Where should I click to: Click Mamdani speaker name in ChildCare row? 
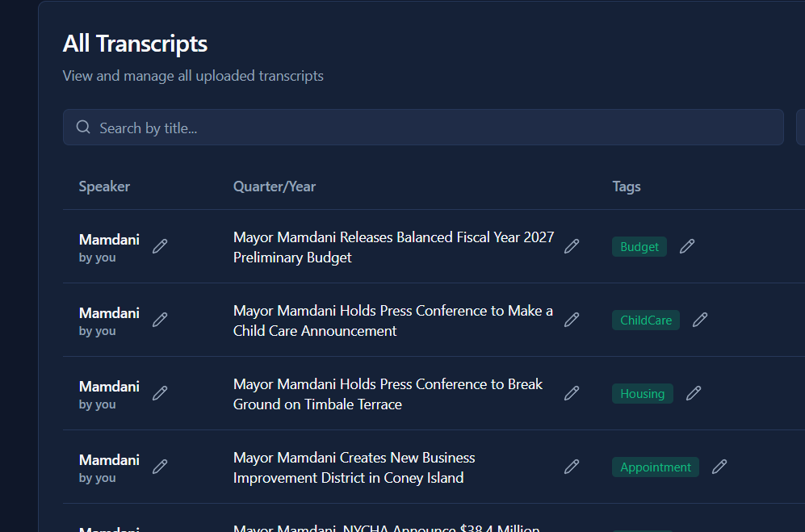109,312
